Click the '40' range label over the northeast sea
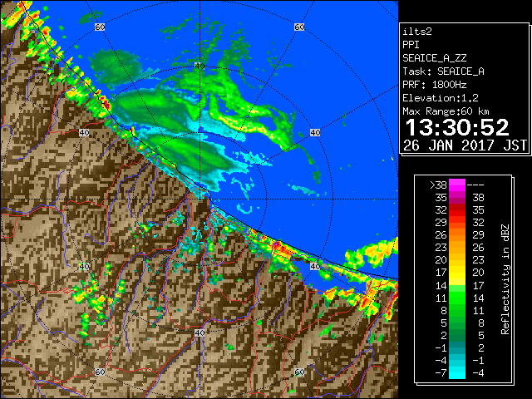532x399 pixels. [315, 132]
